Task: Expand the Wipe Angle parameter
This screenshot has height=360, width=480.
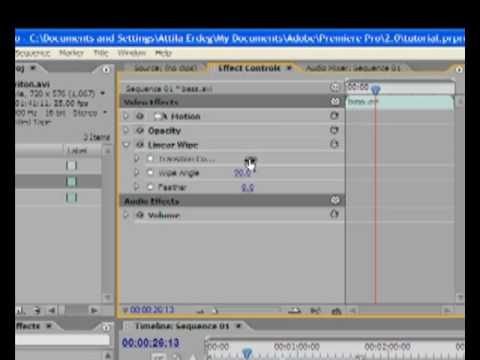Action: [x=136, y=172]
